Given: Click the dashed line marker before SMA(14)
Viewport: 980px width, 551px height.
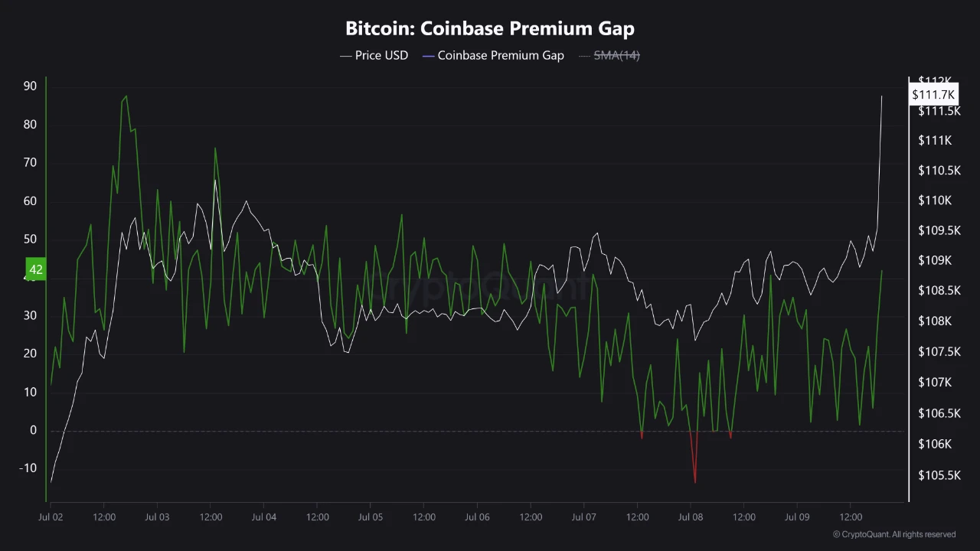Looking at the screenshot, I should pos(585,55).
